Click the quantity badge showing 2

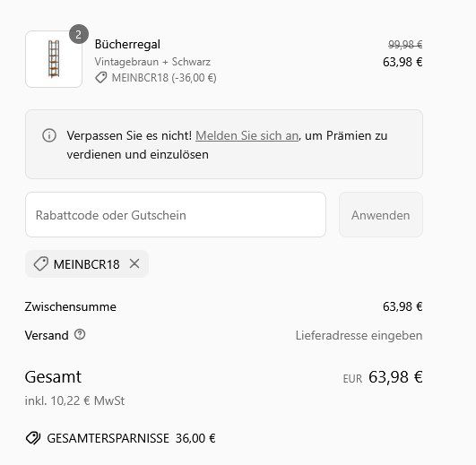79,34
